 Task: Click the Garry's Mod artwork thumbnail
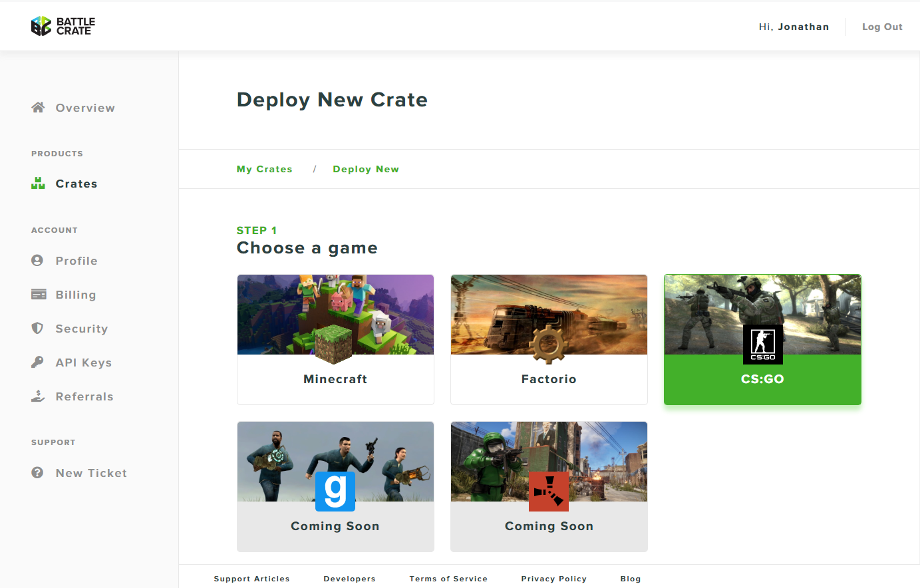coord(335,462)
